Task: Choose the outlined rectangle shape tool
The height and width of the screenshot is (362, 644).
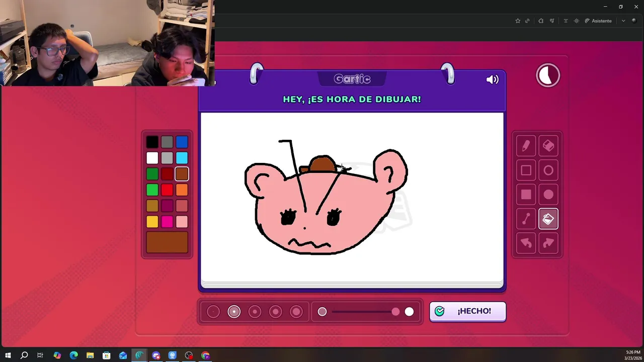Action: coord(526,170)
